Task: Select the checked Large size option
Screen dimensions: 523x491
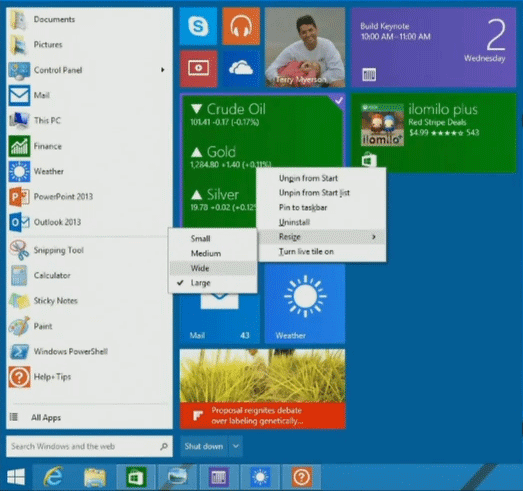Action: pyautogui.click(x=213, y=283)
